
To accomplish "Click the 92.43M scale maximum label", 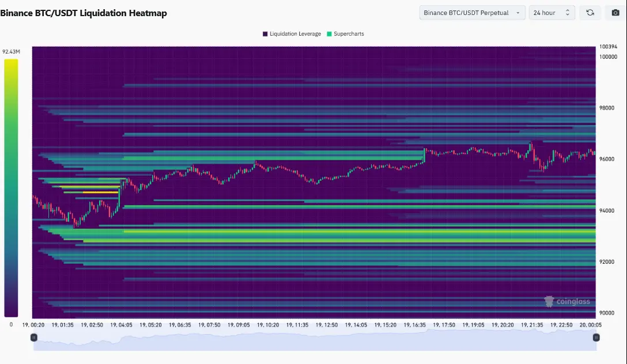I will click(x=11, y=51).
